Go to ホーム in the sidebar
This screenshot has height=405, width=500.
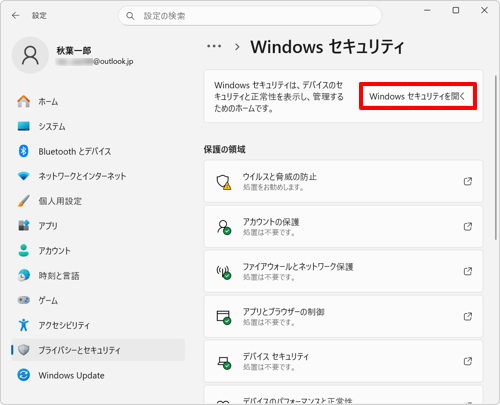[98, 101]
